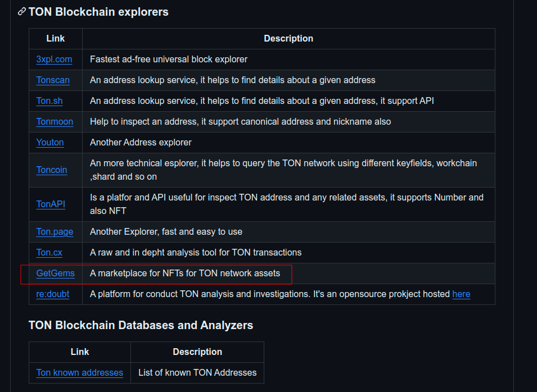537x392 pixels.
Task: Go to the Ton.page explorer link
Action: click(55, 232)
